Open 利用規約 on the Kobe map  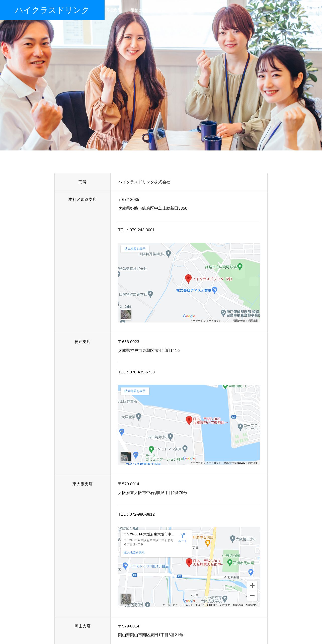(253, 463)
